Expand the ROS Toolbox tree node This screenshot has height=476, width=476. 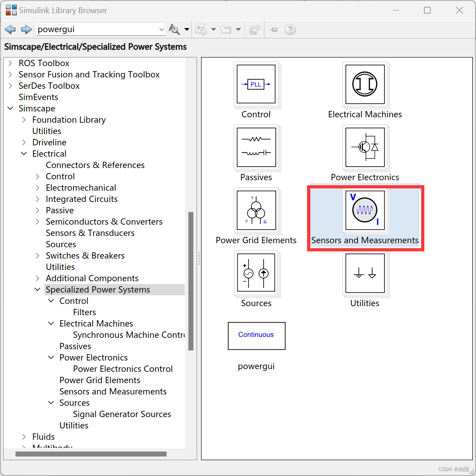10,63
